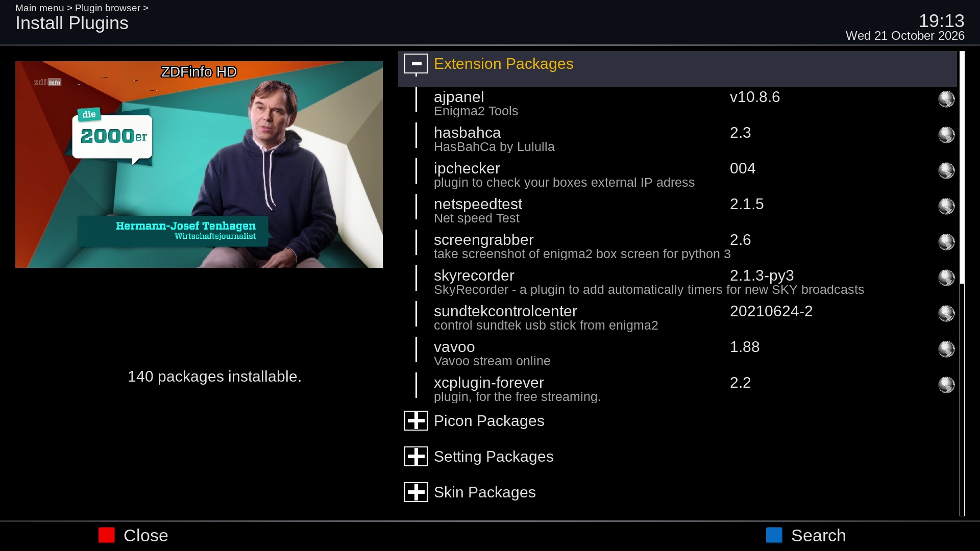The width and height of the screenshot is (980, 551).
Task: Click the Plugin browser breadcrumb
Action: click(x=108, y=8)
